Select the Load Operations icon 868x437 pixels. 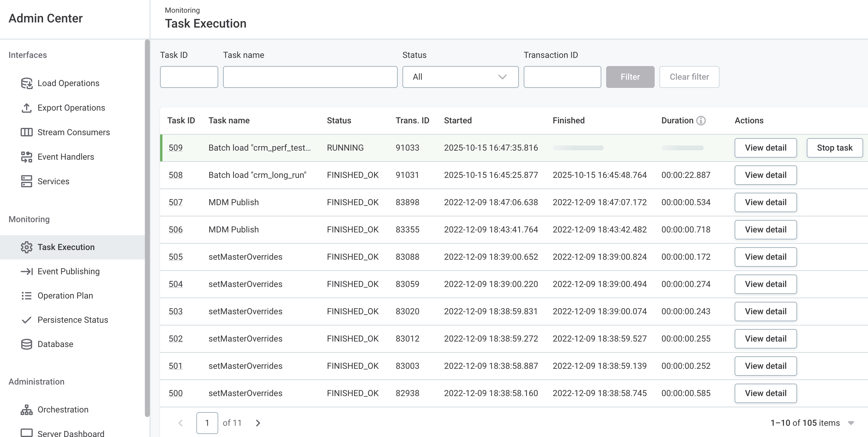click(x=27, y=83)
